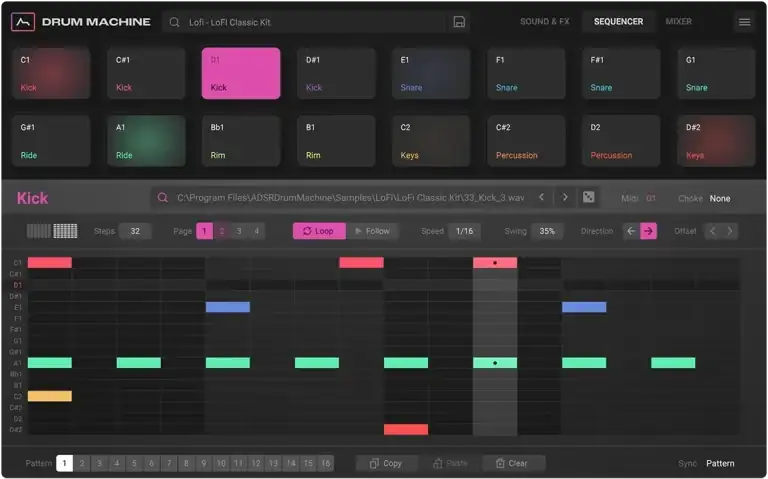Screen dimensions: 768x479
Task: Select pattern 16
Action: tap(325, 463)
